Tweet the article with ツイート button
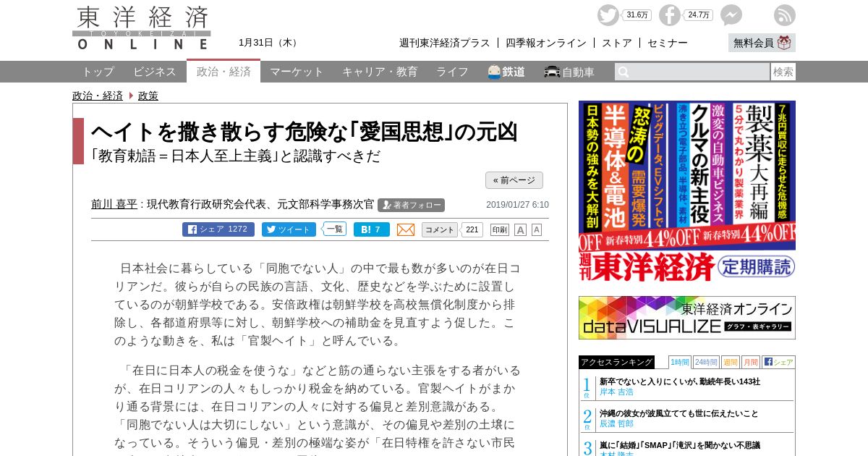Image resolution: width=868 pixels, height=456 pixels. coord(289,229)
